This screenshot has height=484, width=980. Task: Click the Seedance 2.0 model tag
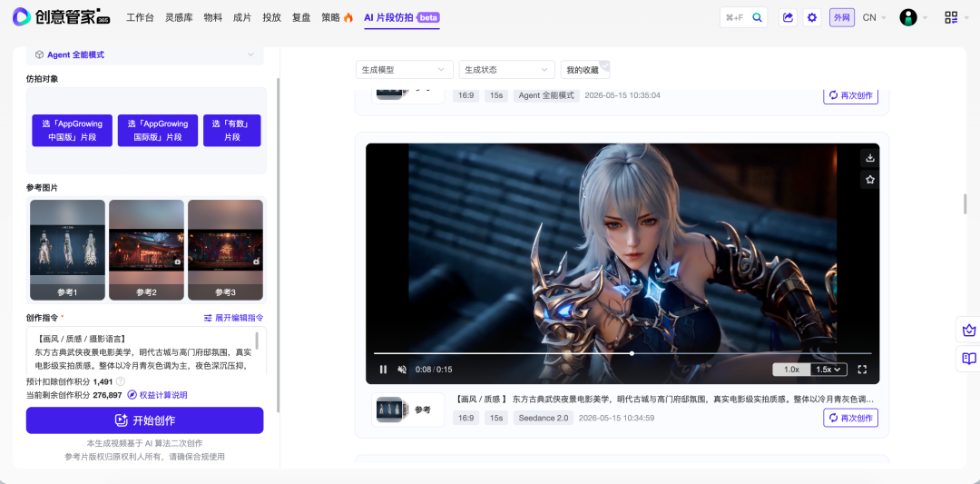(544, 418)
